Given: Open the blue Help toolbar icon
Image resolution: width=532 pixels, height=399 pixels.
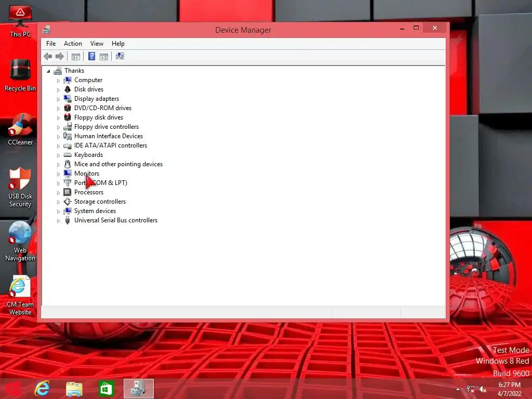Looking at the screenshot, I should click(91, 56).
